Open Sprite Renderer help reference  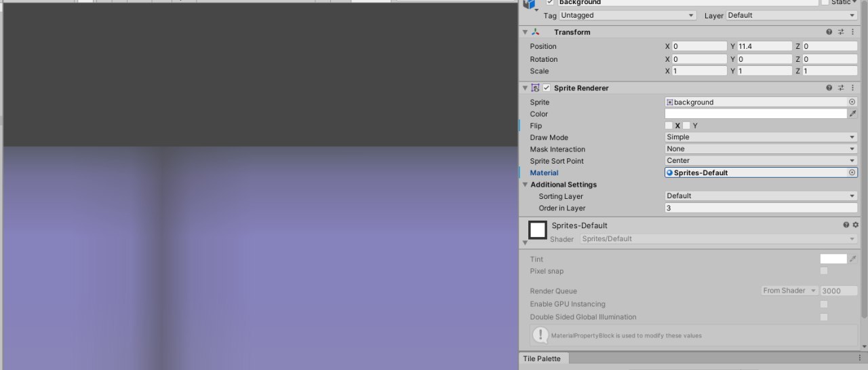[x=829, y=88]
